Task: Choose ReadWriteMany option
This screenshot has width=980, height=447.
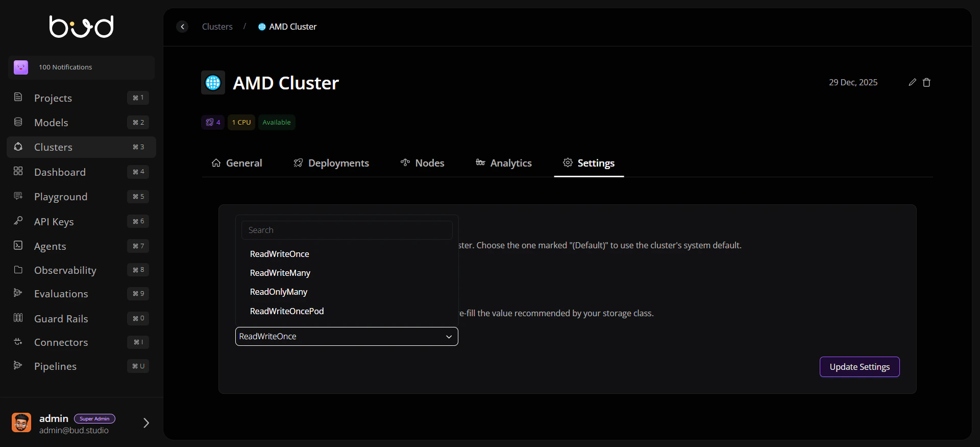Action: [x=347, y=273]
